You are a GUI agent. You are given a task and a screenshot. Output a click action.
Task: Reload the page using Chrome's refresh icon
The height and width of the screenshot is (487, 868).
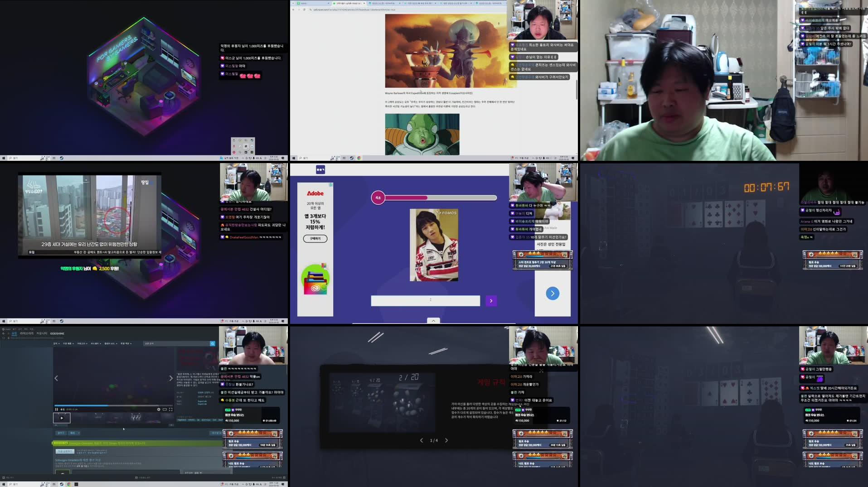(x=304, y=10)
